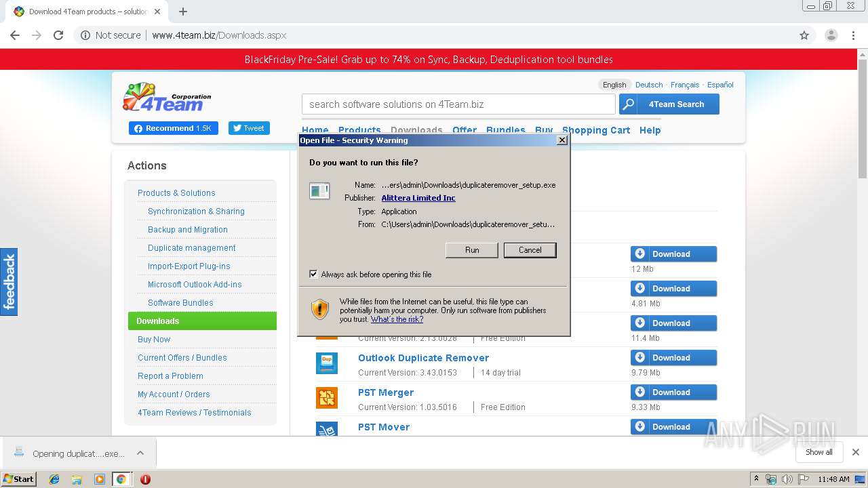This screenshot has height=488, width=868.
Task: Open the Bundles menu item
Action: pos(506,130)
